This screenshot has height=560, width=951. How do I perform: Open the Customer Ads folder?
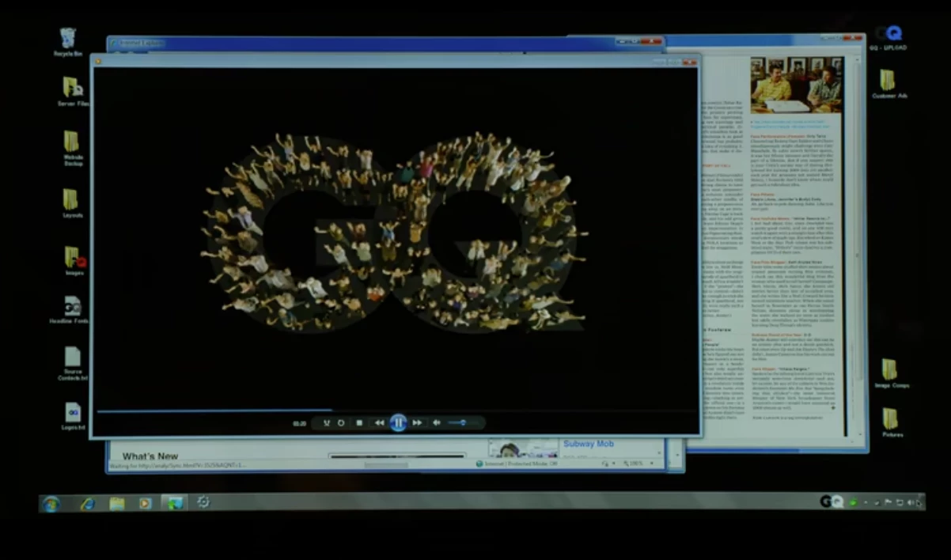pos(888,84)
